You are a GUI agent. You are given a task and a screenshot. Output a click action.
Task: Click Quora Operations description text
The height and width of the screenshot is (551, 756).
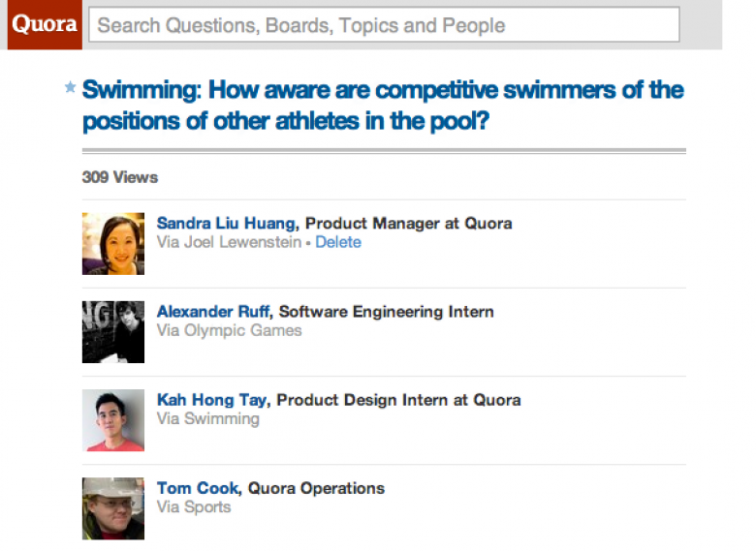(316, 488)
